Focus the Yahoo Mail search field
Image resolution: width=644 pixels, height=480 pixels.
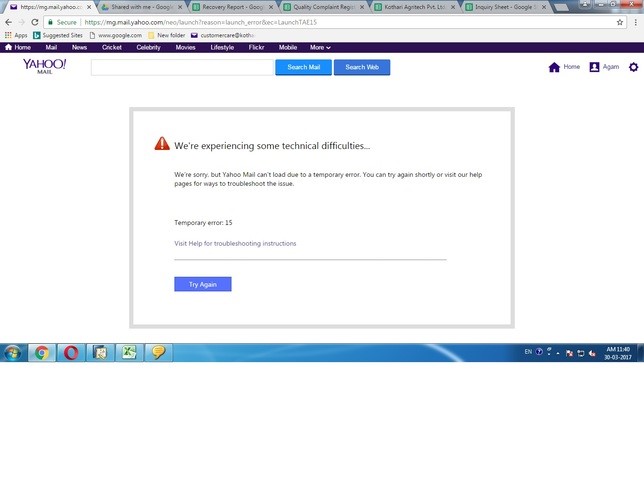182,67
